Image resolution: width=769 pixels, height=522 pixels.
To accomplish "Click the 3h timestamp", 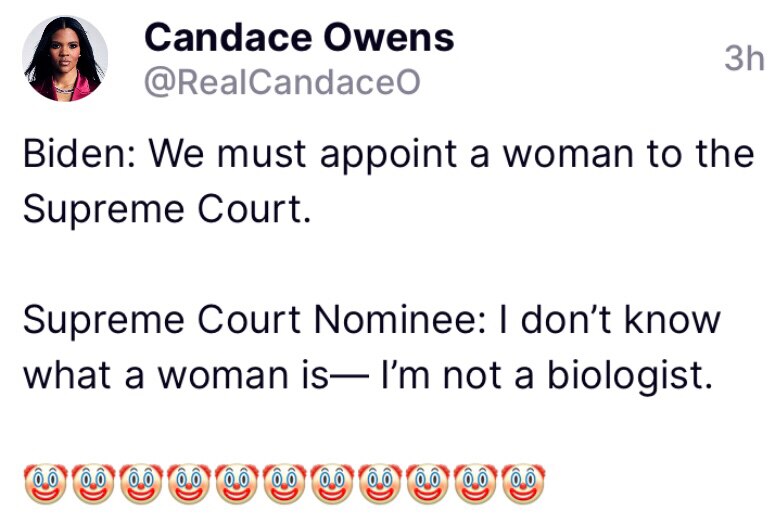I will click(x=743, y=59).
